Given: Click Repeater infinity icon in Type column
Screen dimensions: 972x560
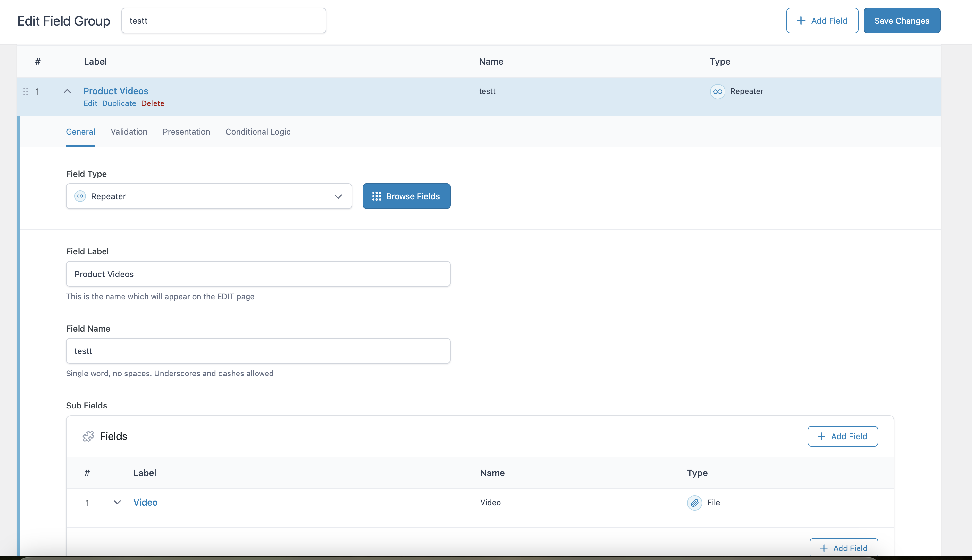Looking at the screenshot, I should (717, 92).
